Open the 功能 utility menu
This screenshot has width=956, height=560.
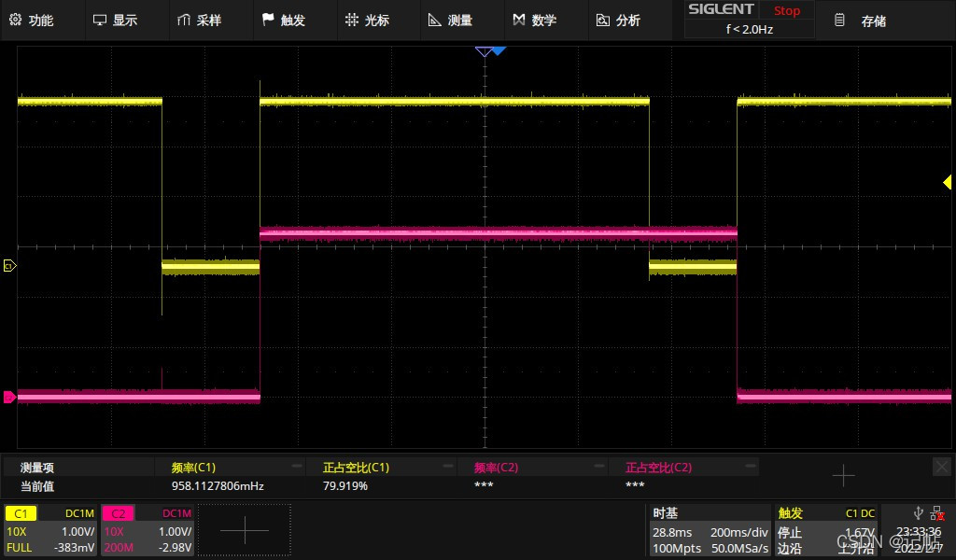coord(32,21)
